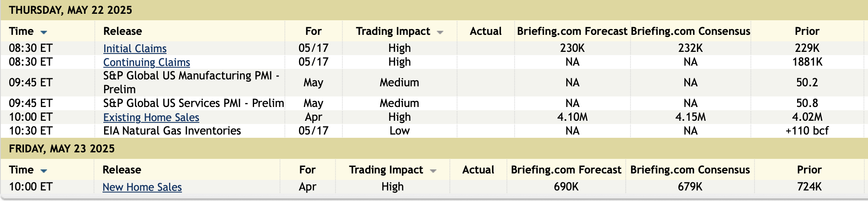This screenshot has height=201, width=868.
Task: Open the Continuing Claims link
Action: tap(146, 62)
